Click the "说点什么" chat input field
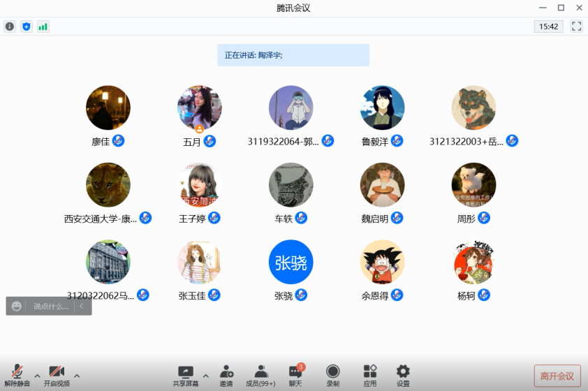 click(x=50, y=307)
